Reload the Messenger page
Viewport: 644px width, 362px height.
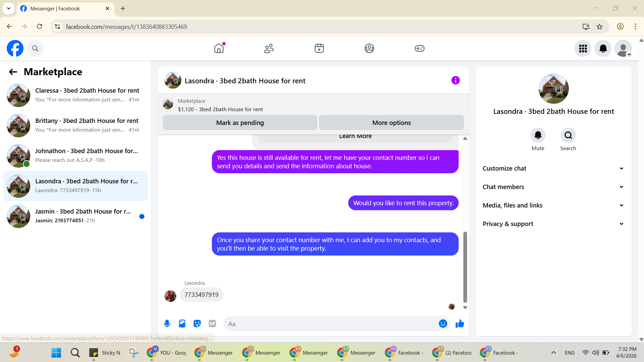click(40, 27)
